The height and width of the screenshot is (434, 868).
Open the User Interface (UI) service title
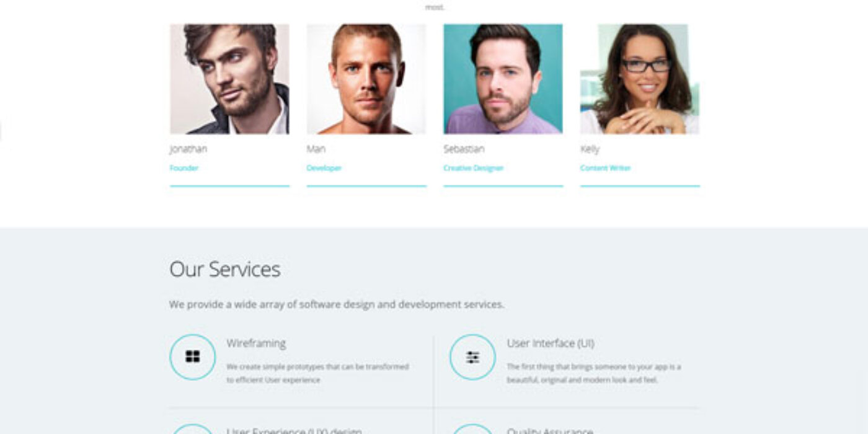(551, 343)
